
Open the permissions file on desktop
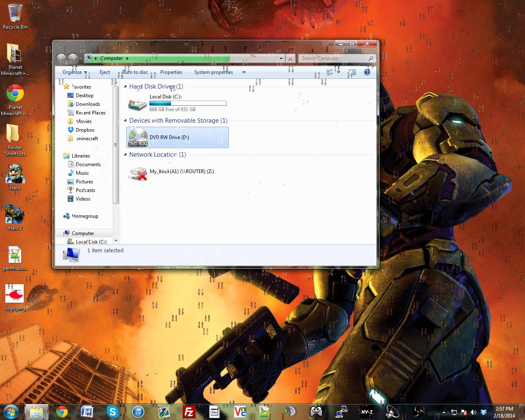tap(15, 258)
